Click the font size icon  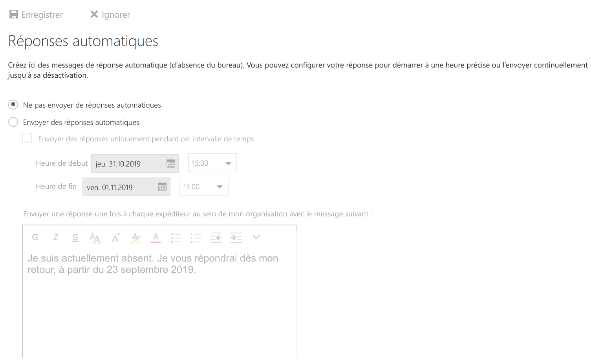click(x=115, y=238)
